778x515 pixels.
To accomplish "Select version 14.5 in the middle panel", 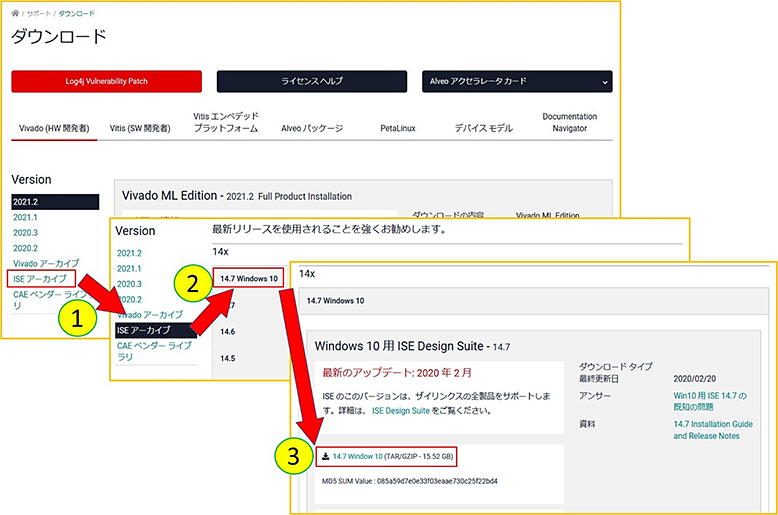I will tap(228, 358).
